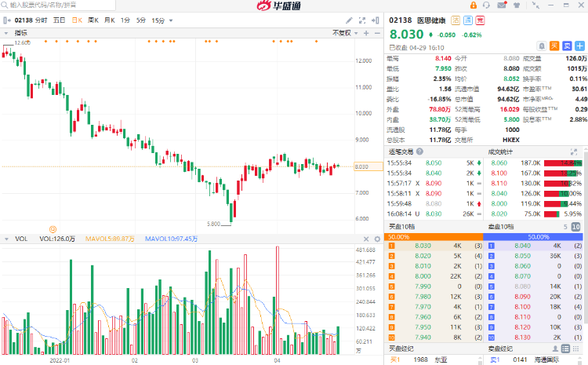Screen dimensions: 588x365
Task: Switch to the 周K chart tab
Action: click(93, 20)
